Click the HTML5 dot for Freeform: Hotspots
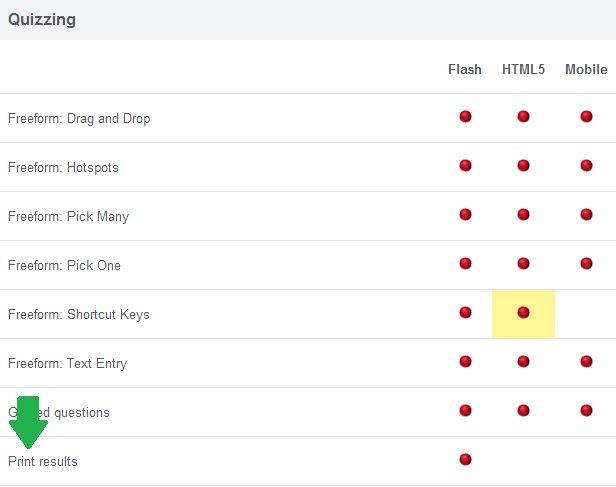Viewport: 616px width, 487px height. [523, 166]
